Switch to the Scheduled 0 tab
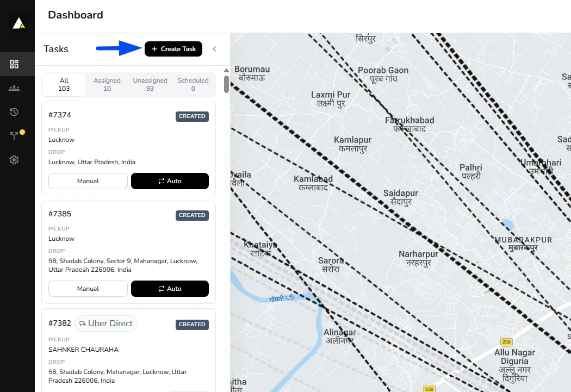Viewport: 571px width, 392px height. [193, 84]
